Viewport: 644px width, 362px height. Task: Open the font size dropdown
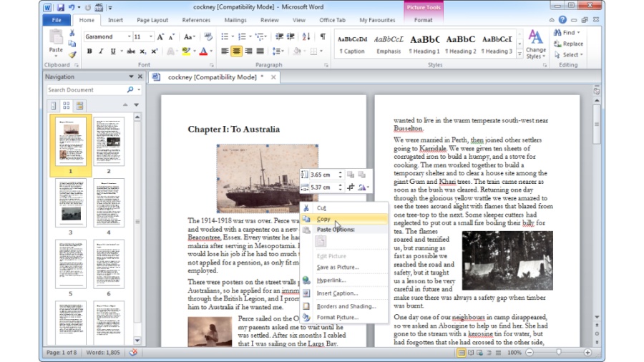pos(151,36)
